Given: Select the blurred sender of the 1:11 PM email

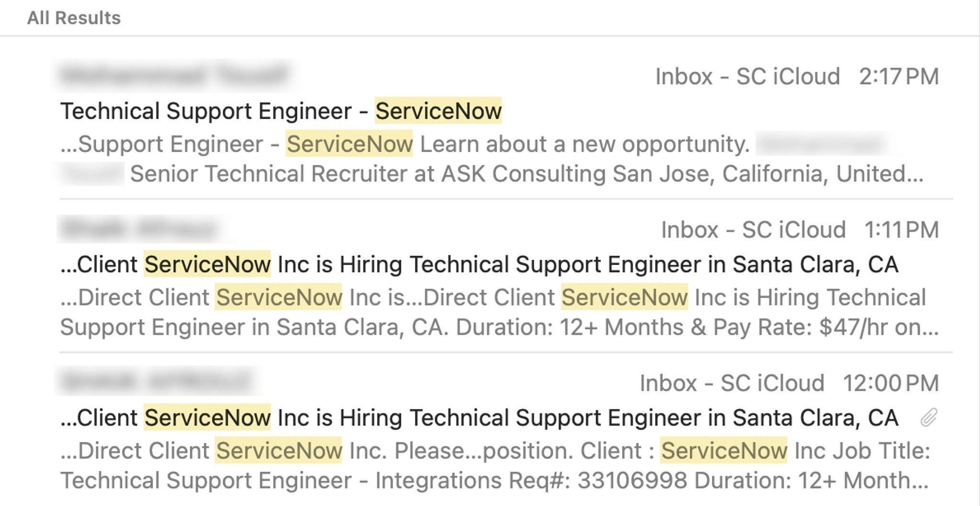Looking at the screenshot, I should pos(141,229).
